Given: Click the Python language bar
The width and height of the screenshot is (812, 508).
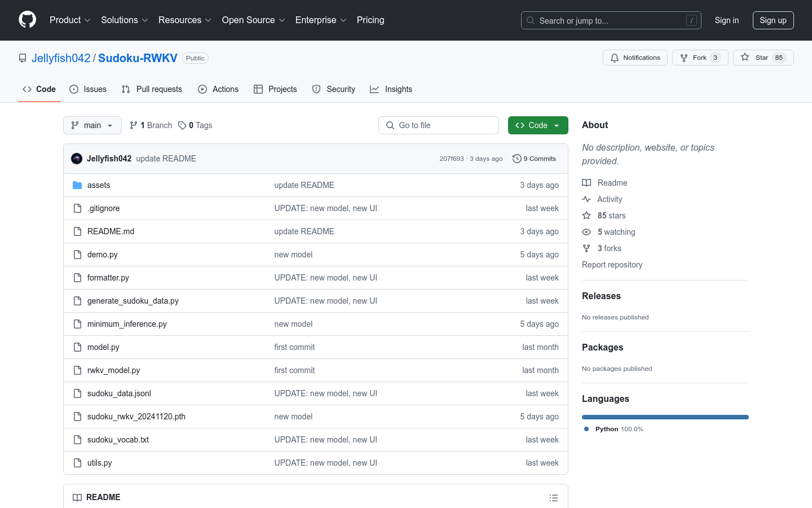Looking at the screenshot, I should pyautogui.click(x=665, y=417).
